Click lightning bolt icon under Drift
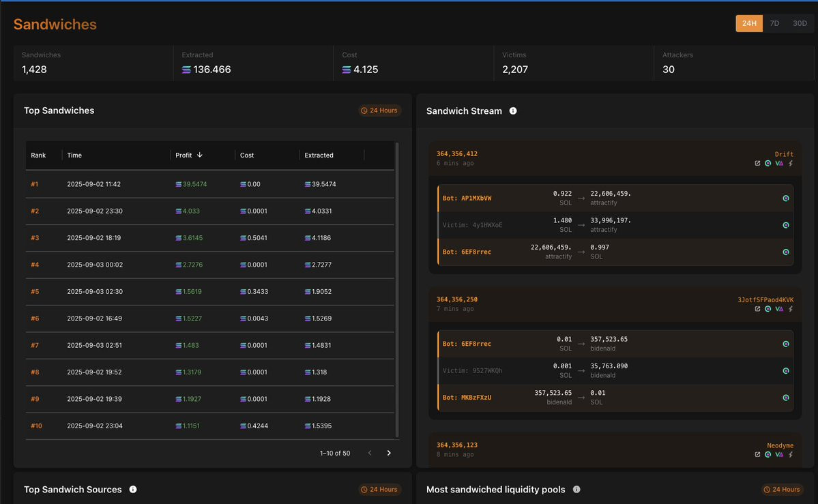Image resolution: width=818 pixels, height=504 pixels. tap(790, 163)
